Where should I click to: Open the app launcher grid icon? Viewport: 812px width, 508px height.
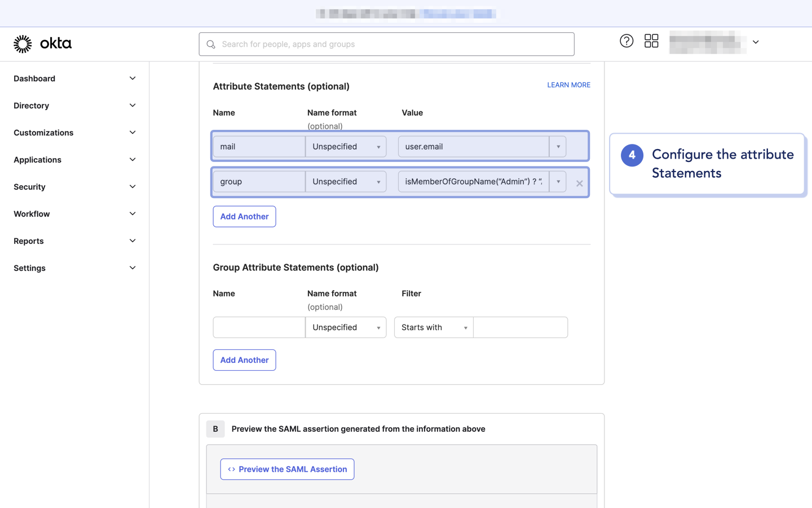click(651, 41)
